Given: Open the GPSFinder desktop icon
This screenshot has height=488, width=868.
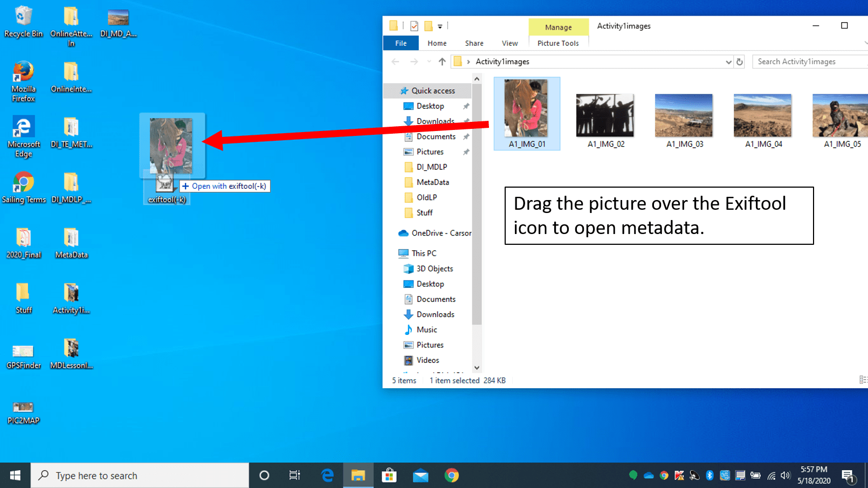Looking at the screenshot, I should coord(23,354).
